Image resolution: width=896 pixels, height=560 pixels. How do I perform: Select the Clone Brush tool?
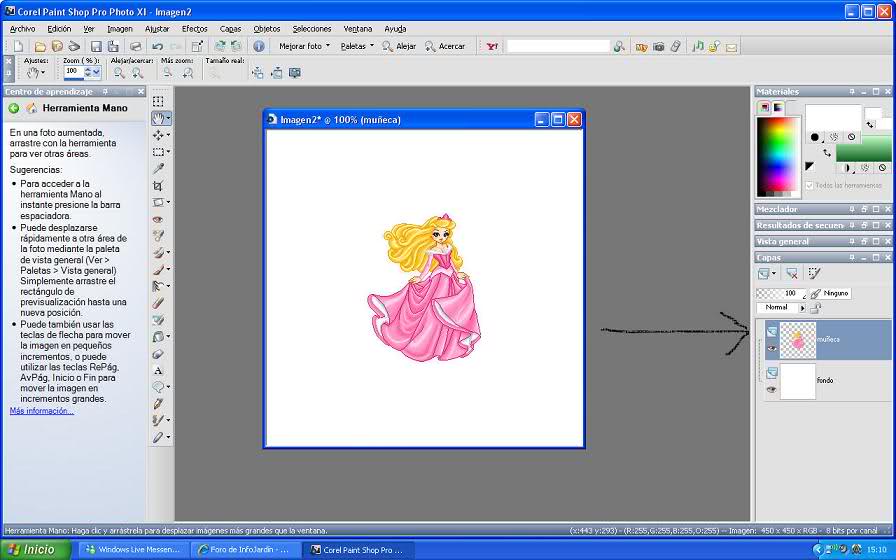point(158,253)
